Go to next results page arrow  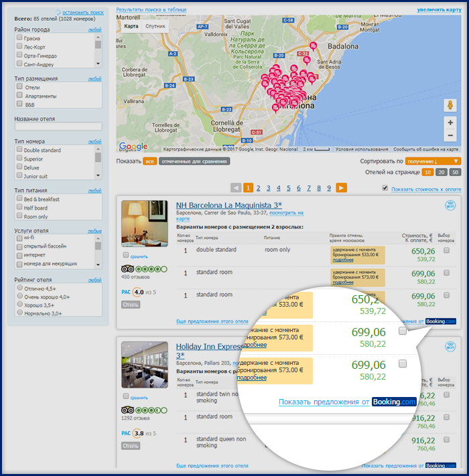(341, 188)
